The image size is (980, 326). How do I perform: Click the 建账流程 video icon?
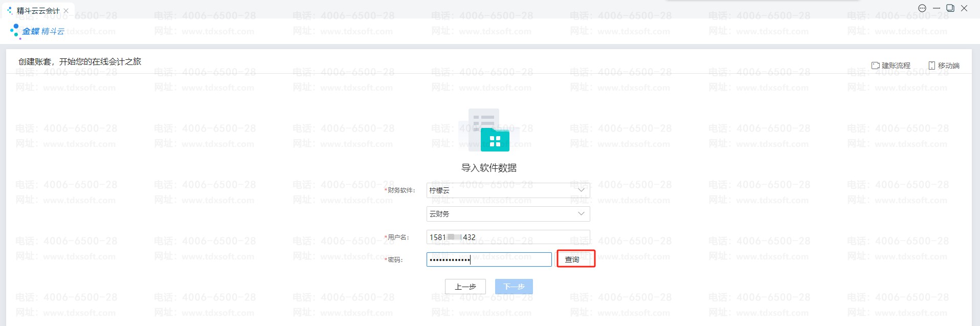[875, 66]
